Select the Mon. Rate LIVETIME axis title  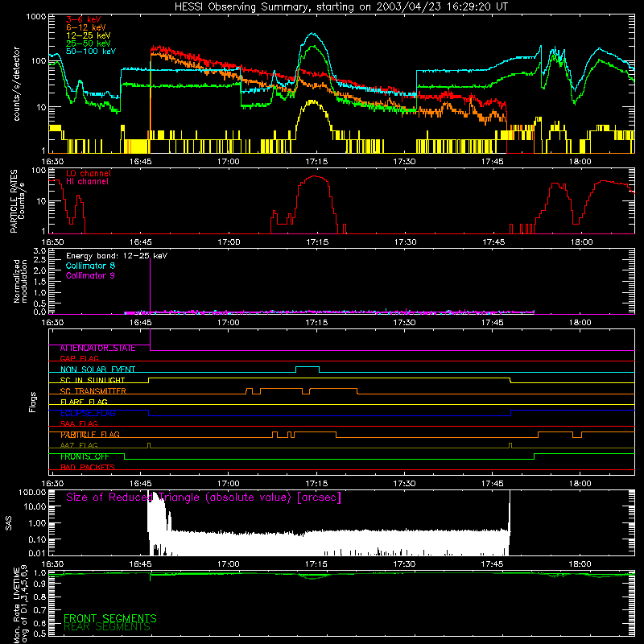[x=20, y=604]
